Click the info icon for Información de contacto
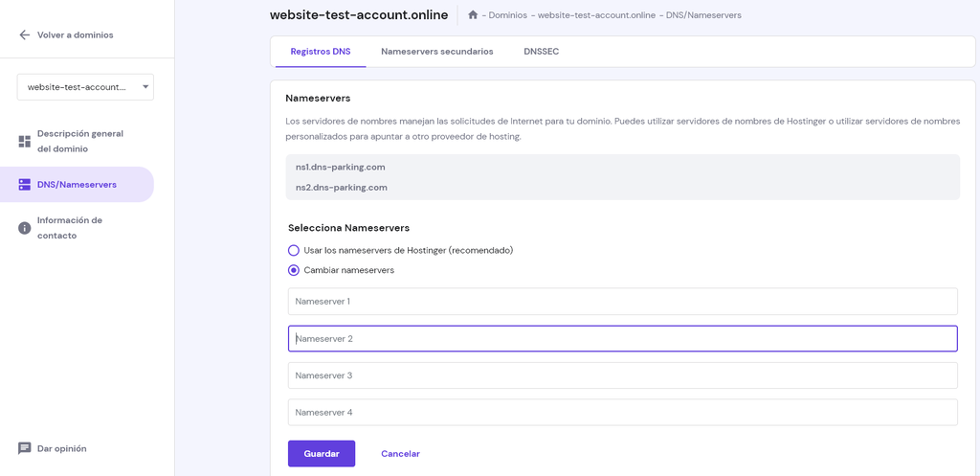Screen dimensions: 980x476 (x=25, y=228)
